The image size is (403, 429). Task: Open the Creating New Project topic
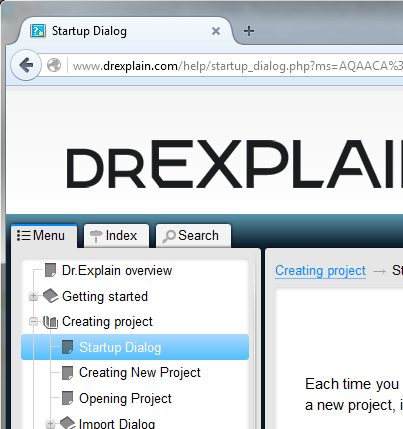point(140,373)
